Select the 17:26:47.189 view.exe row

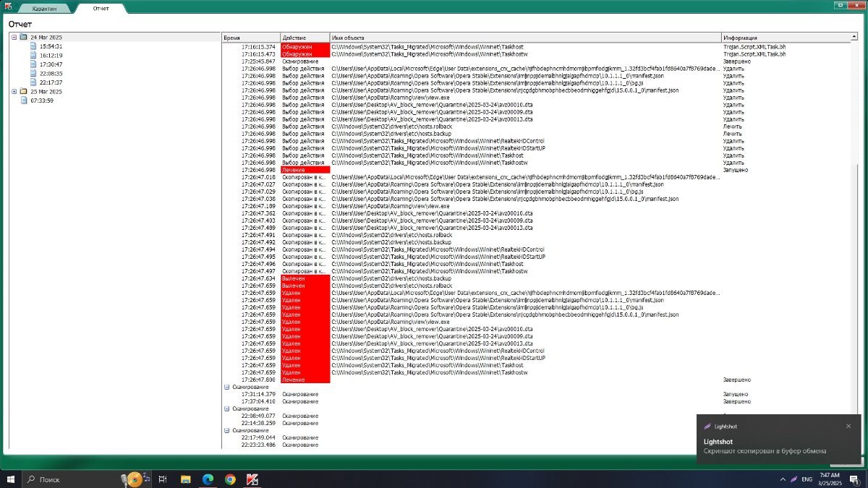(x=538, y=206)
